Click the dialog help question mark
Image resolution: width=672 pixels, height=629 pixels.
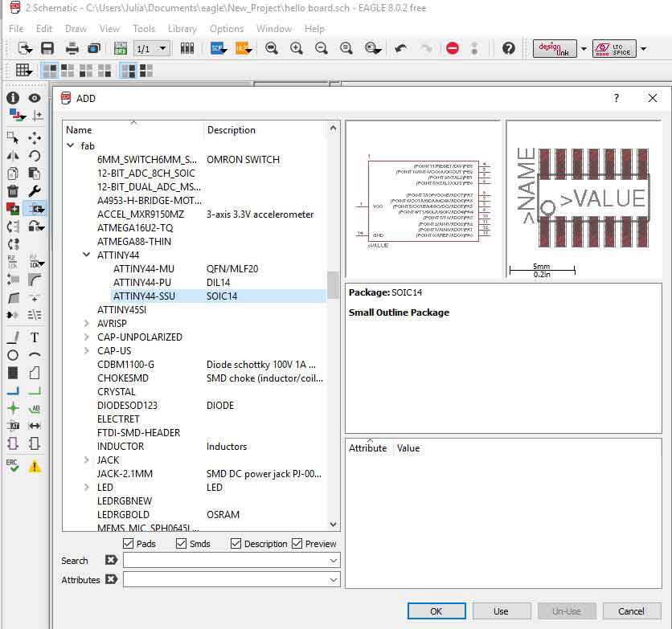[617, 98]
